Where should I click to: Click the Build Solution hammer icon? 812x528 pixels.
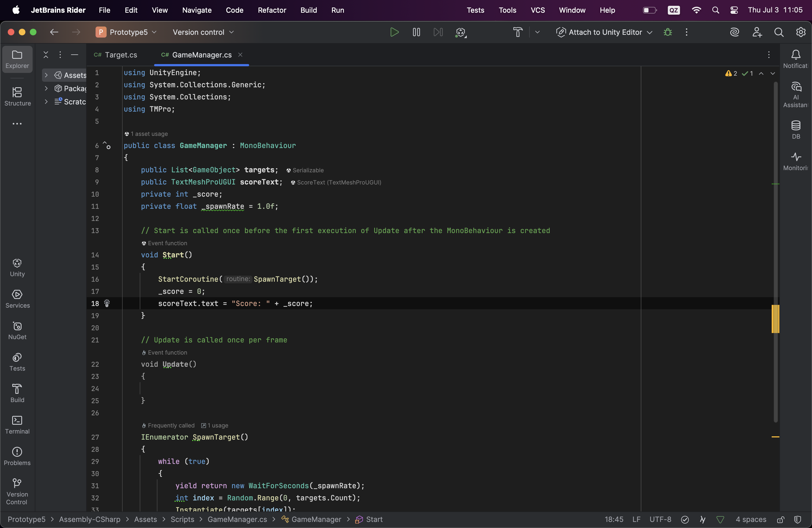(x=518, y=32)
